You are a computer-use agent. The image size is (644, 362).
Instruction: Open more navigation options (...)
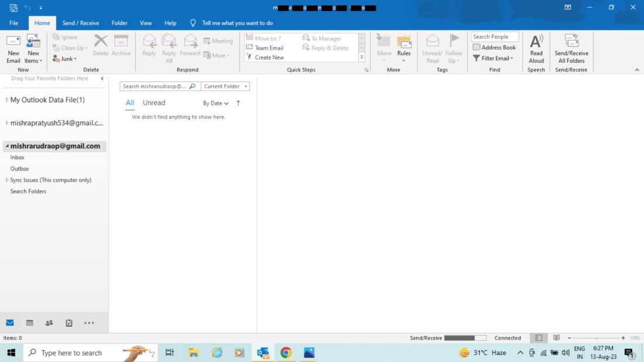[x=89, y=323]
